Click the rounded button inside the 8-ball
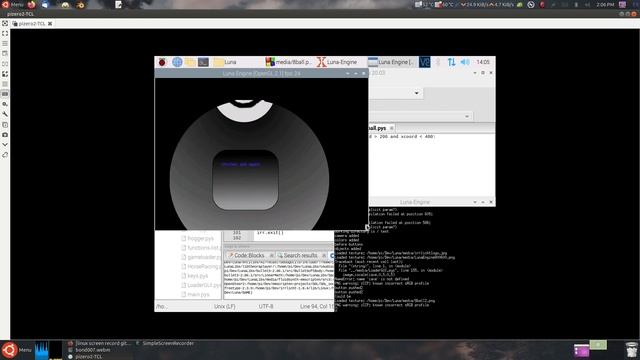Image resolution: width=640 pixels, height=360 pixels. pos(245,180)
